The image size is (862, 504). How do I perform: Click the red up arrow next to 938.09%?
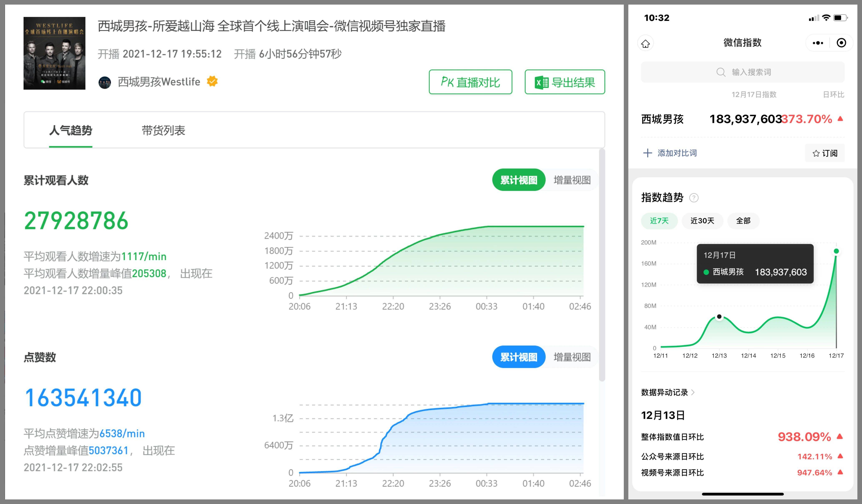coord(840,436)
